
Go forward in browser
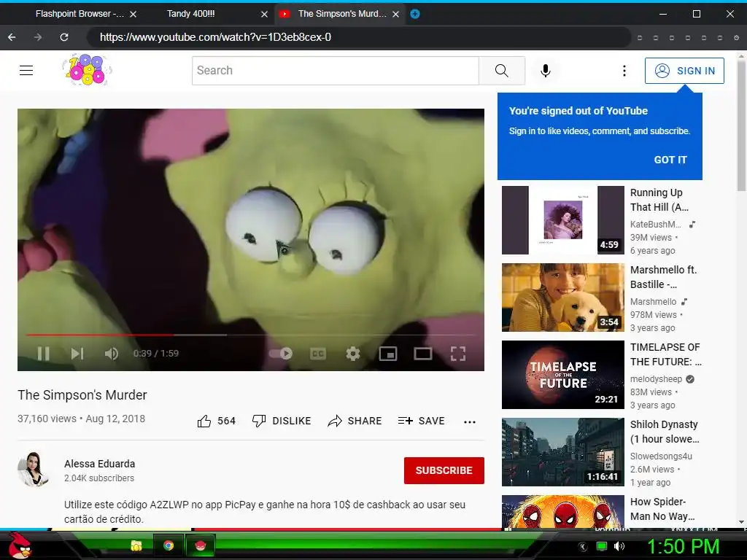point(38,37)
